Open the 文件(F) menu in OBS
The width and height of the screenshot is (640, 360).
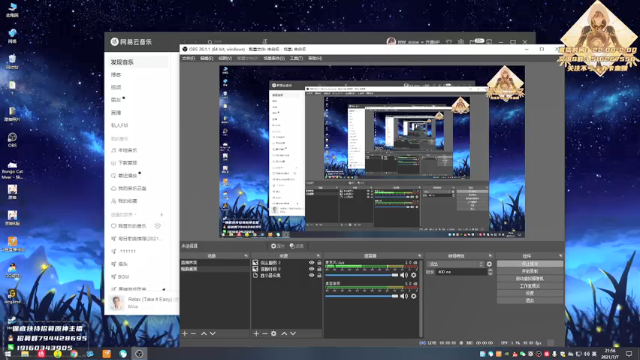coord(188,58)
